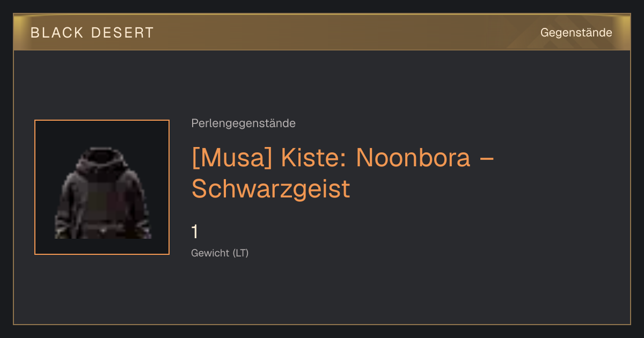Click the [Musa] Kiste: Noonbora title line

342,157
